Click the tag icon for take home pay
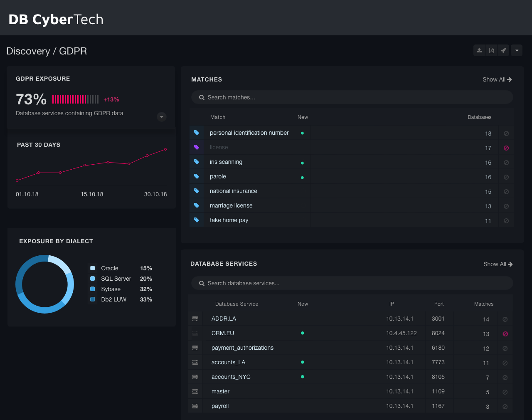 tap(197, 220)
